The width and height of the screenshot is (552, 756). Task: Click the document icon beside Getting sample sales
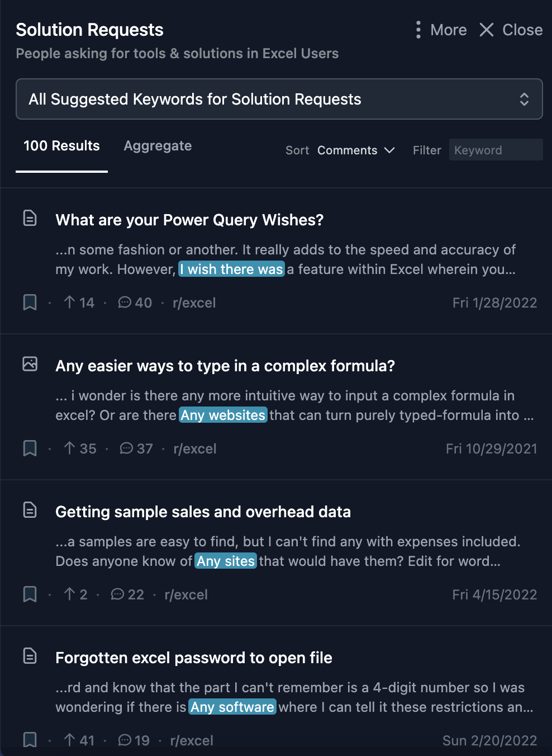click(30, 510)
